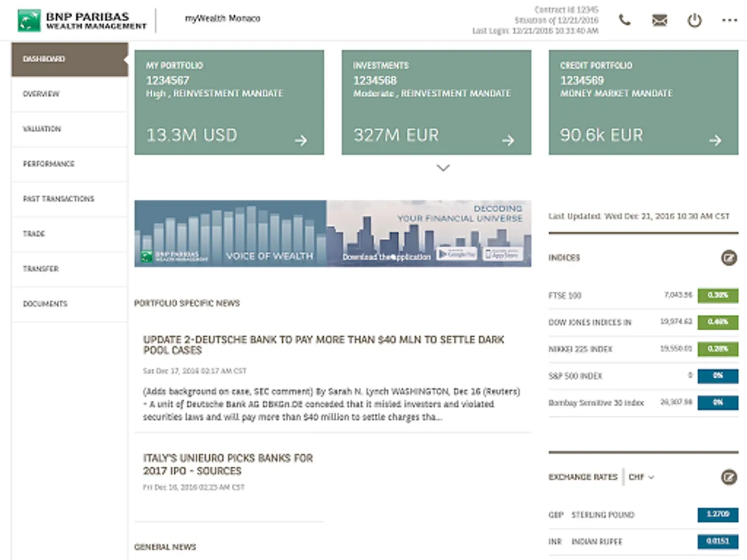Click the 327M EUR investments value
This screenshot has height=560, width=747.
tap(396, 135)
